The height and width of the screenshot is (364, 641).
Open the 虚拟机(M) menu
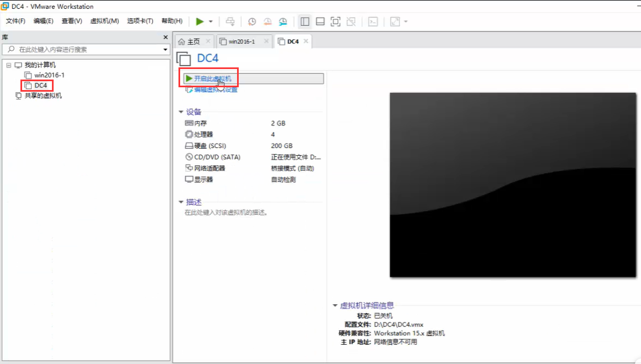point(104,21)
